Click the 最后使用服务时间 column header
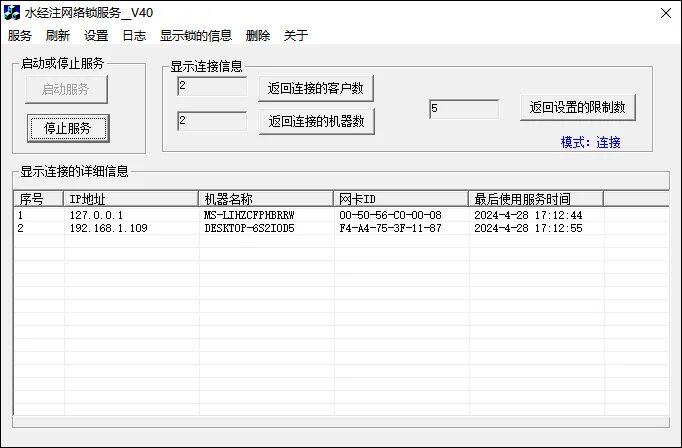Viewport: 682px width, 448px height. [x=536, y=199]
